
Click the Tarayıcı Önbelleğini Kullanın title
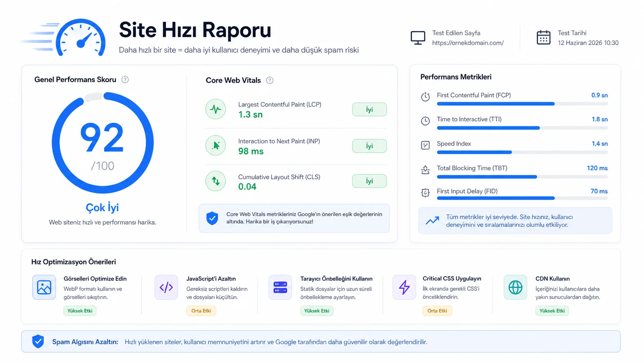click(x=336, y=279)
